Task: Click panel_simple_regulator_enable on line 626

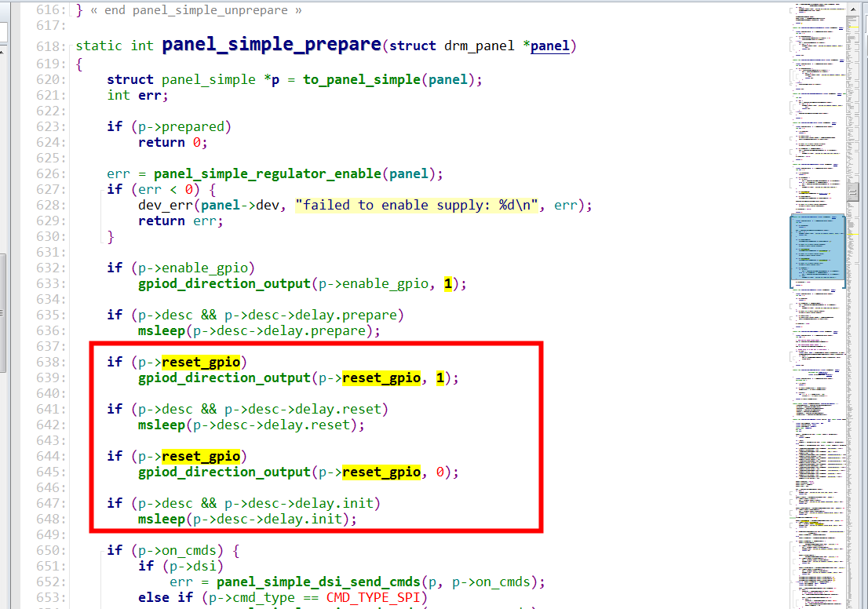Action: point(268,174)
